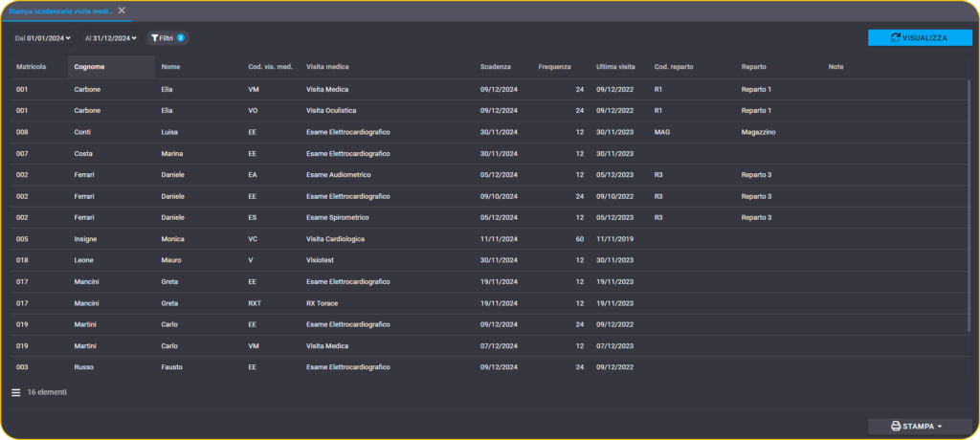Sort by the Matricola column header

[x=31, y=66]
